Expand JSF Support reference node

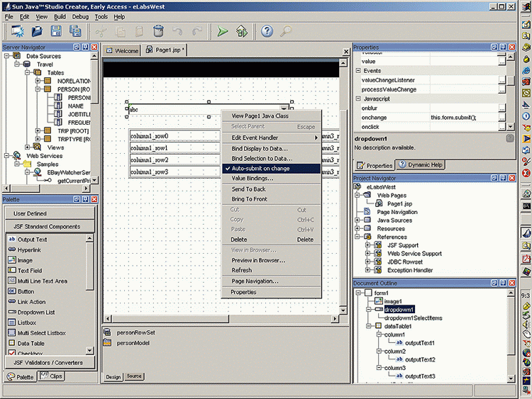click(x=367, y=245)
